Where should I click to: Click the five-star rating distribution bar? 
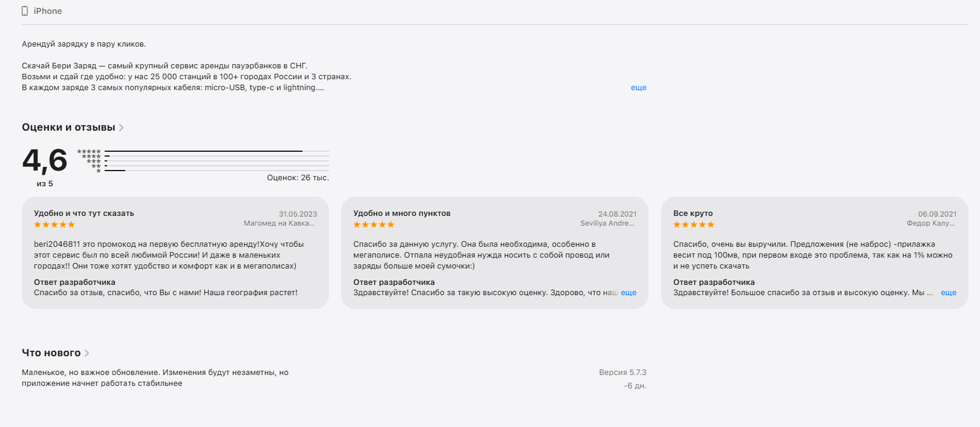(217, 151)
